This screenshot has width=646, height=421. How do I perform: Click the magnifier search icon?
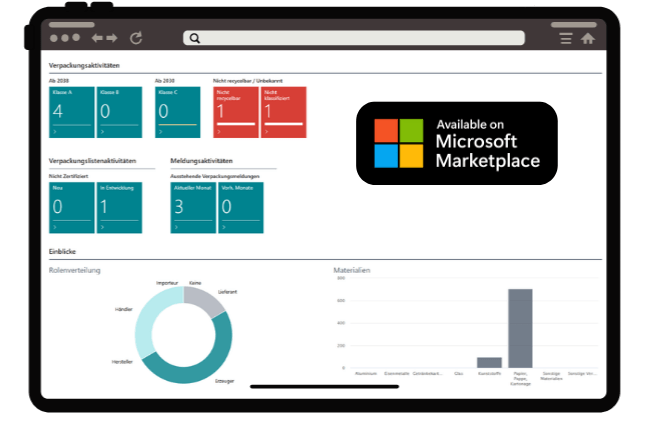pyautogui.click(x=195, y=38)
